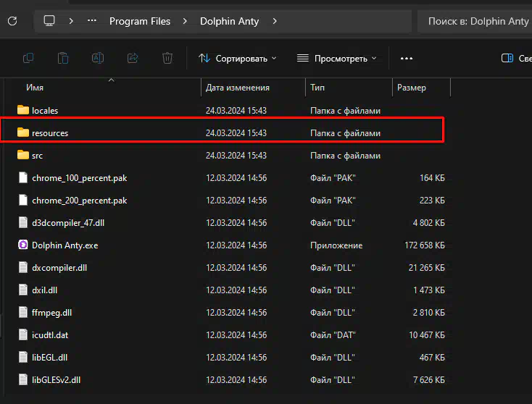
Task: Expand the chevron after Dolphin Anty breadcrumb
Action: coord(275,21)
